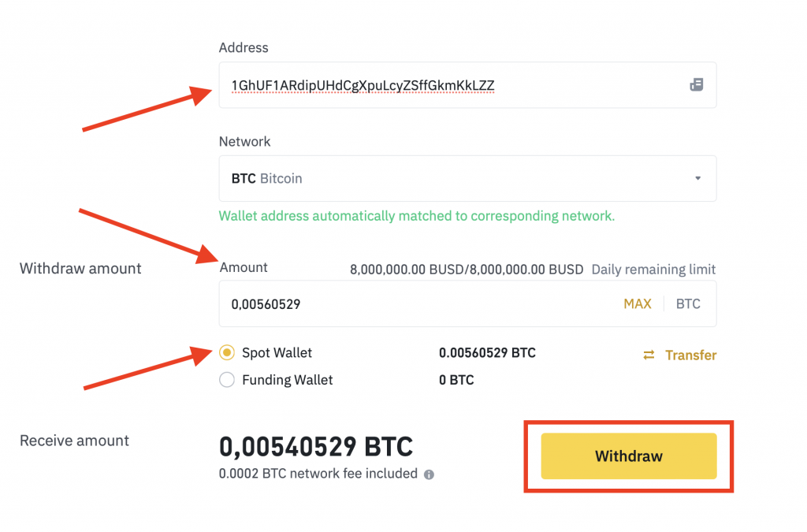807x532 pixels.
Task: Open the BTC Bitcoin network selector
Action: pos(457,179)
